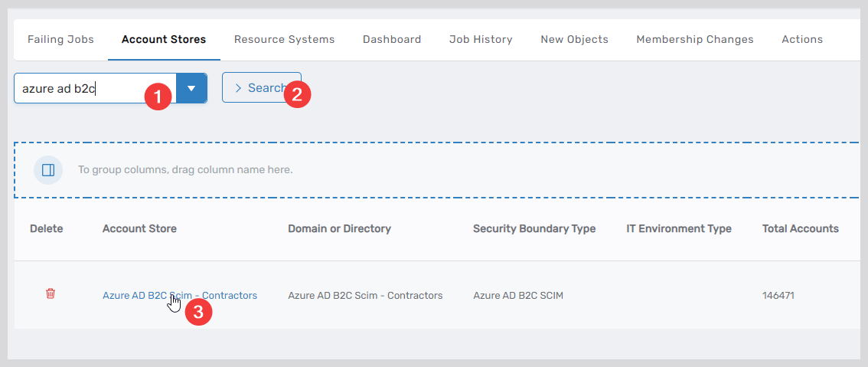The image size is (868, 367).
Task: Switch to the Failing Jobs tab
Action: [x=60, y=39]
